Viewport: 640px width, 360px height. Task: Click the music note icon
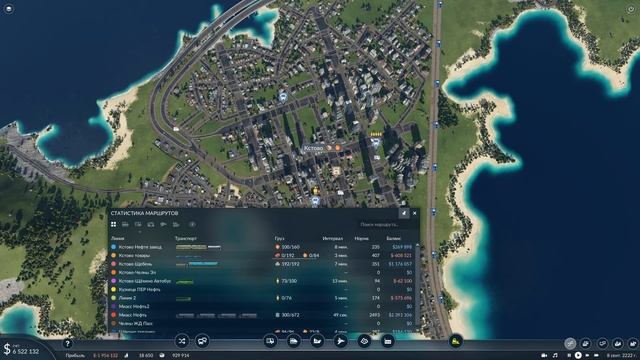point(555,356)
